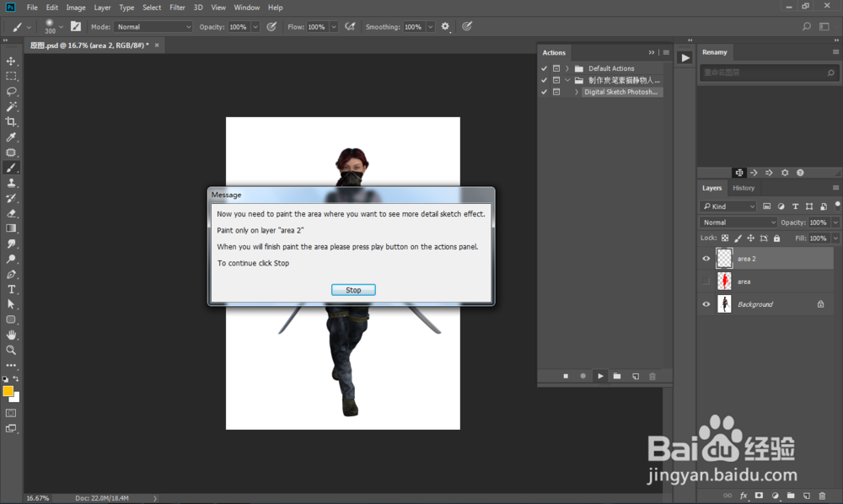This screenshot has width=843, height=504.
Task: Create new action set folder icon
Action: pos(617,376)
